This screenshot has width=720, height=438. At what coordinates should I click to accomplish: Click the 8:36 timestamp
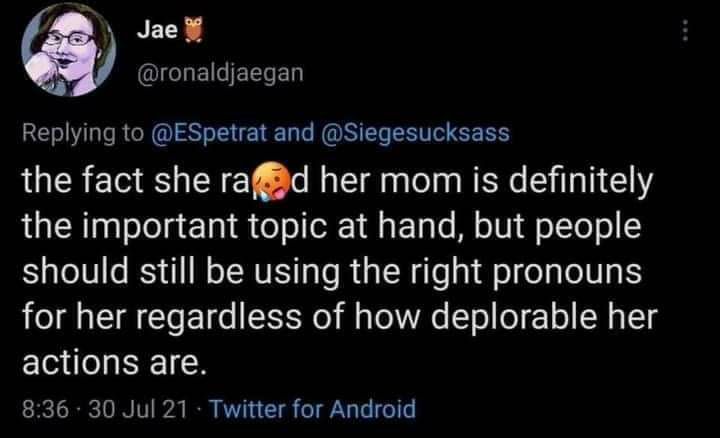[42, 409]
